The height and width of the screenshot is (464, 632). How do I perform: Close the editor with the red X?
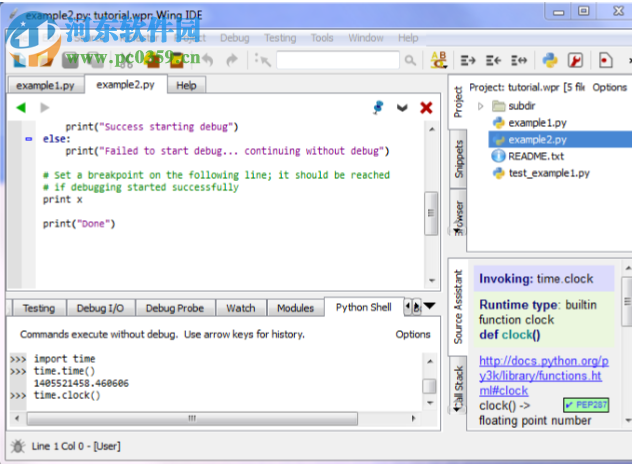coord(426,108)
